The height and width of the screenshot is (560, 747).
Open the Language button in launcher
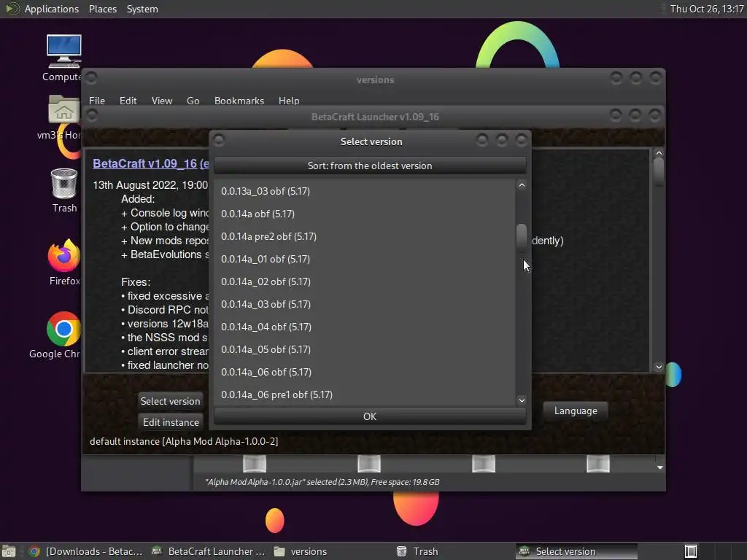pyautogui.click(x=576, y=411)
